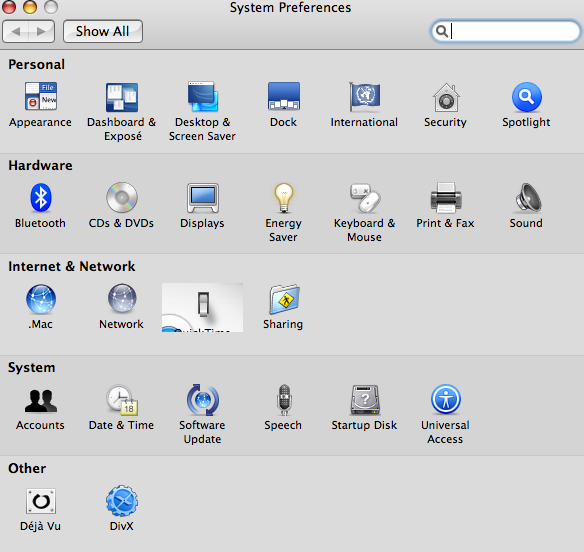This screenshot has width=584, height=552.
Task: Open Speech preferences microphone icon
Action: [284, 400]
